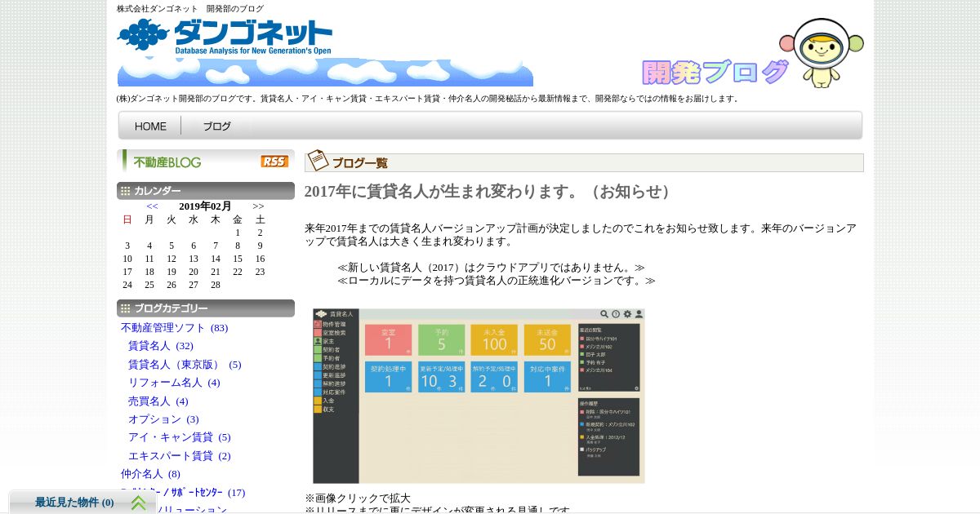Click the ダンゴネット logo
This screenshot has height=514, width=980.
click(225, 37)
